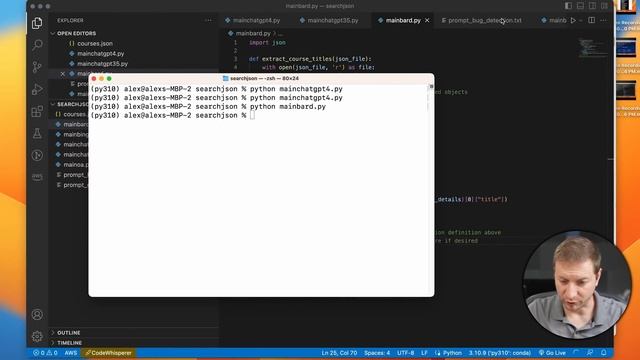Open courses.json in Open Editors list

coord(95,43)
